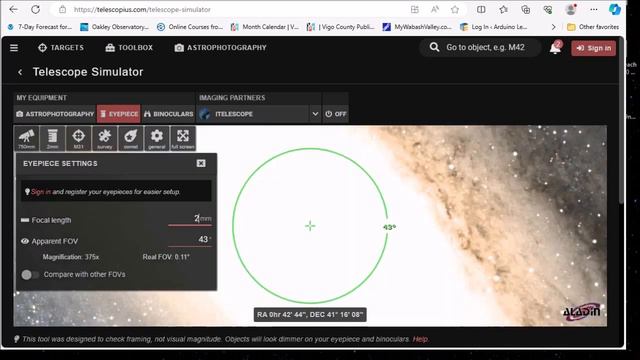The width and height of the screenshot is (640, 360).
Task: Open the comet overlay icon
Action: (131, 138)
